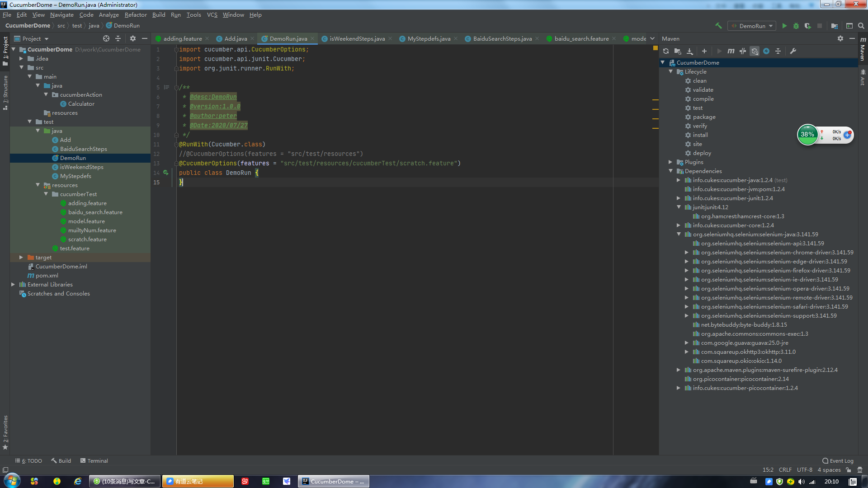Toggle Skip Tests Mode lightning icon
Viewport: 868px width, 488px height.
click(x=766, y=51)
